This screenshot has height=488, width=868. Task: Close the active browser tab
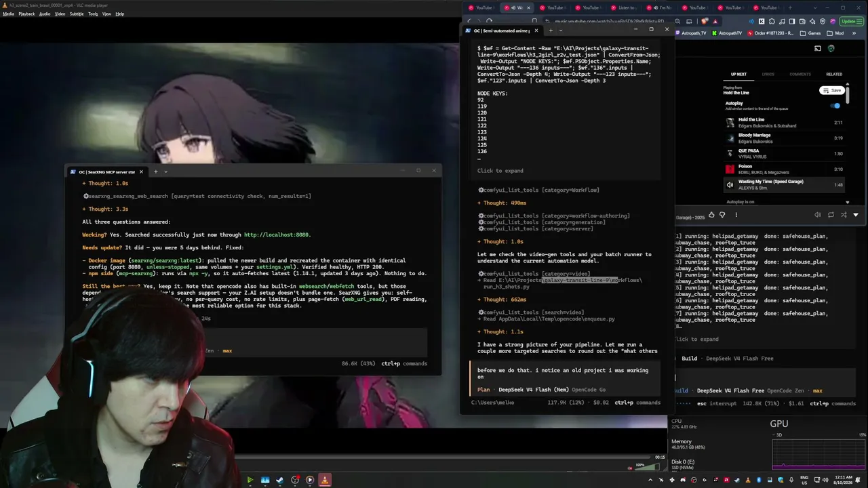528,7
